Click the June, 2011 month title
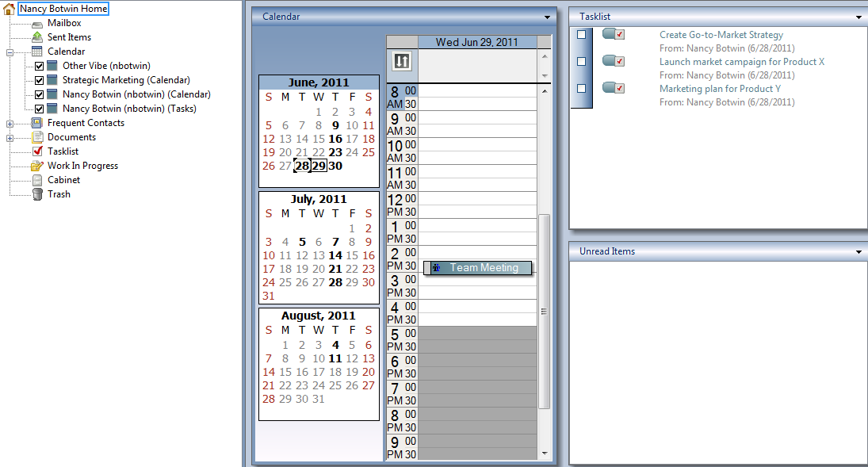 (x=319, y=82)
